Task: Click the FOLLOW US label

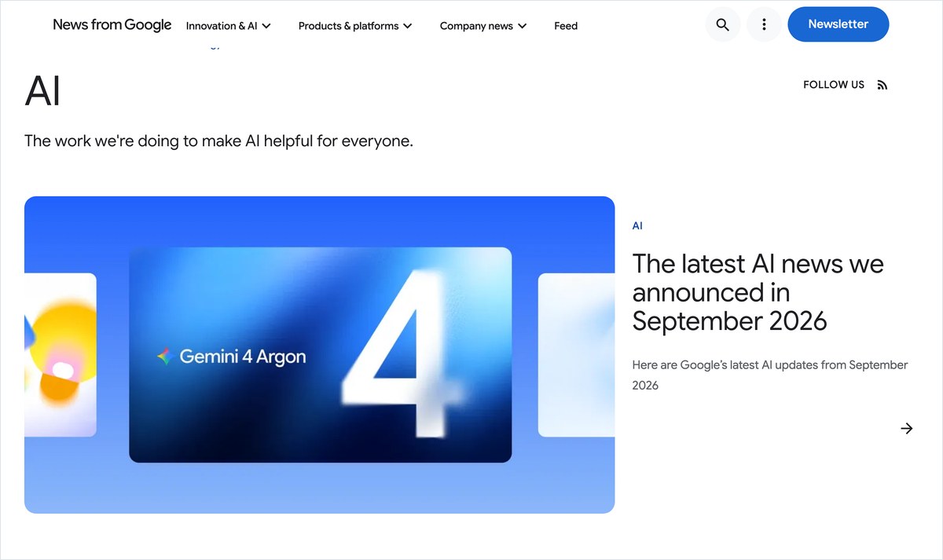Action: coord(834,85)
